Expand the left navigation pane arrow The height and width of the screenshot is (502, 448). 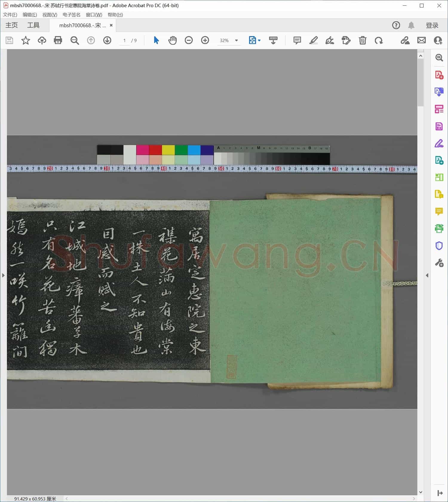(3, 275)
